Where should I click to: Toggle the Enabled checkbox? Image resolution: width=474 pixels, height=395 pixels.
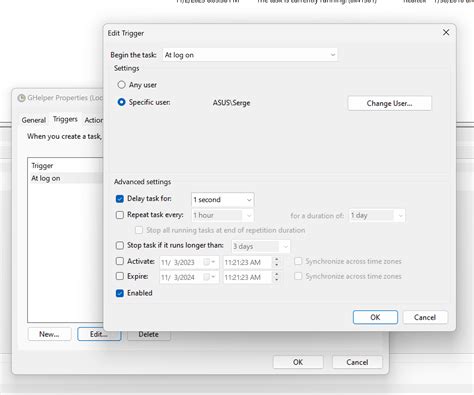tap(120, 293)
